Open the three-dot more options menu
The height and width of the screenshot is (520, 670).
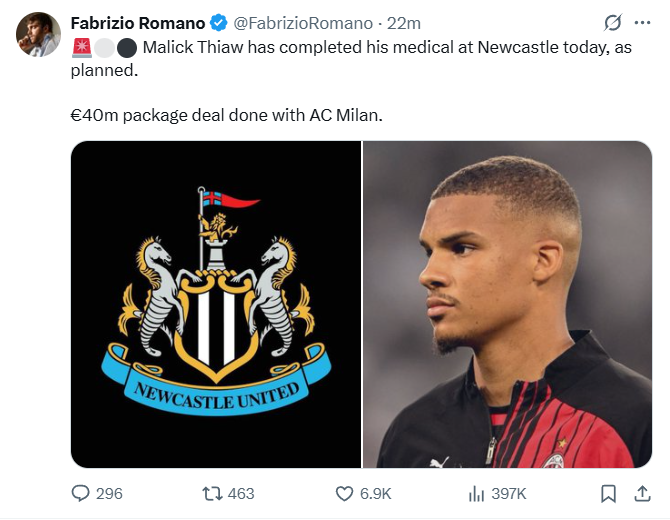tap(643, 22)
